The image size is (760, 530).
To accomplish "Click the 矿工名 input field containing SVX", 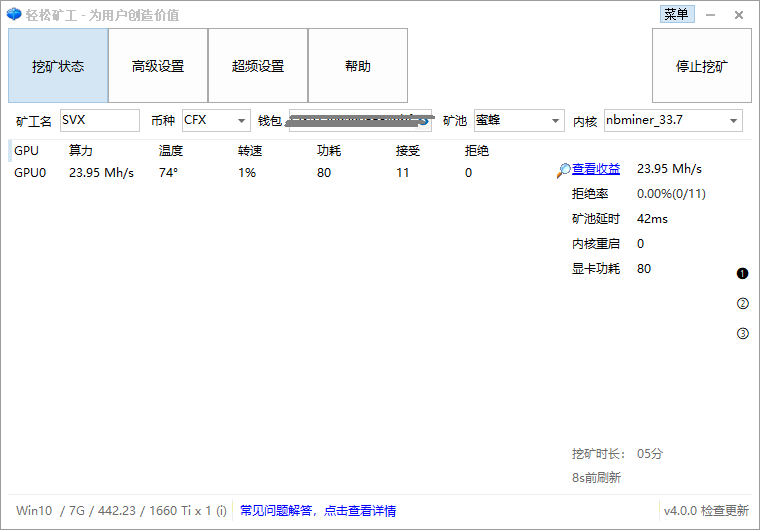I will [100, 121].
